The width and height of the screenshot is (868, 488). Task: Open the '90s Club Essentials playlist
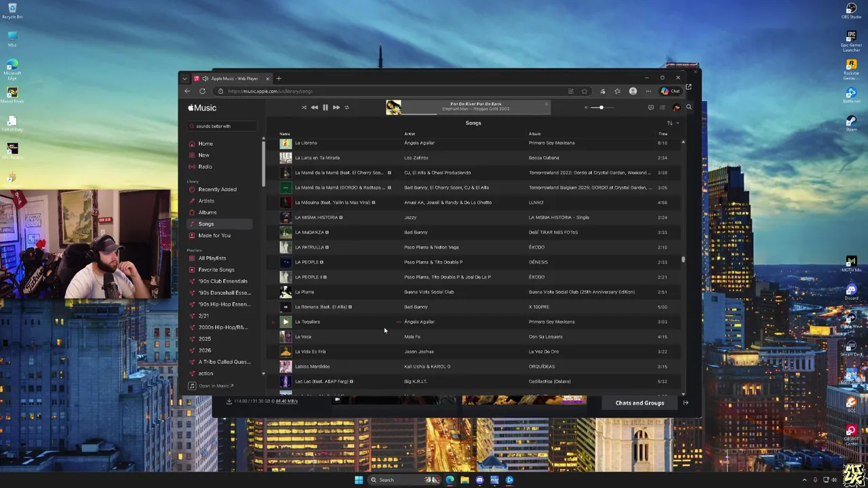222,281
